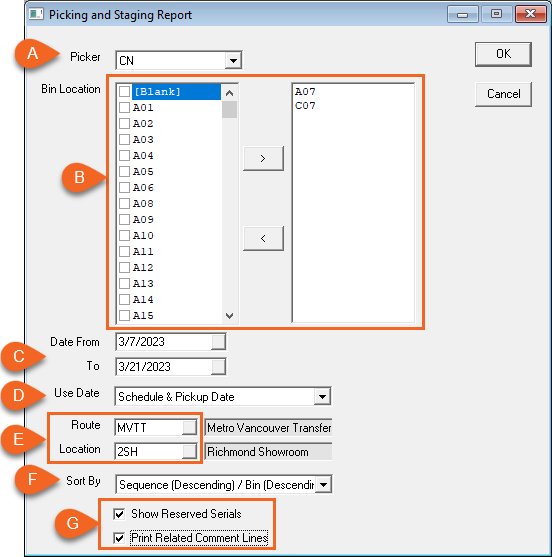Select A07 in the selected bins list
Image resolution: width=552 pixels, height=557 pixels.
[x=305, y=92]
